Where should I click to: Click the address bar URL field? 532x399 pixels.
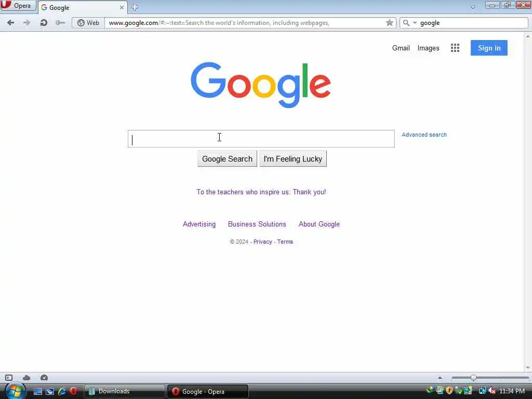point(246,23)
